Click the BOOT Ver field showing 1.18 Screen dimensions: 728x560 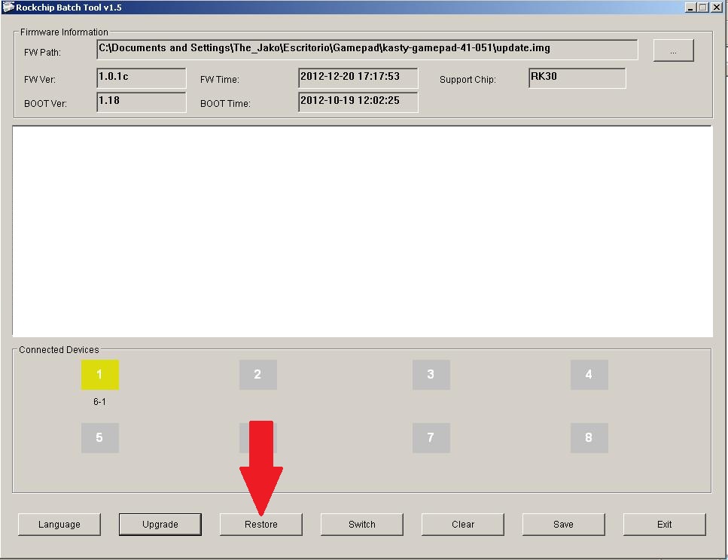[141, 102]
